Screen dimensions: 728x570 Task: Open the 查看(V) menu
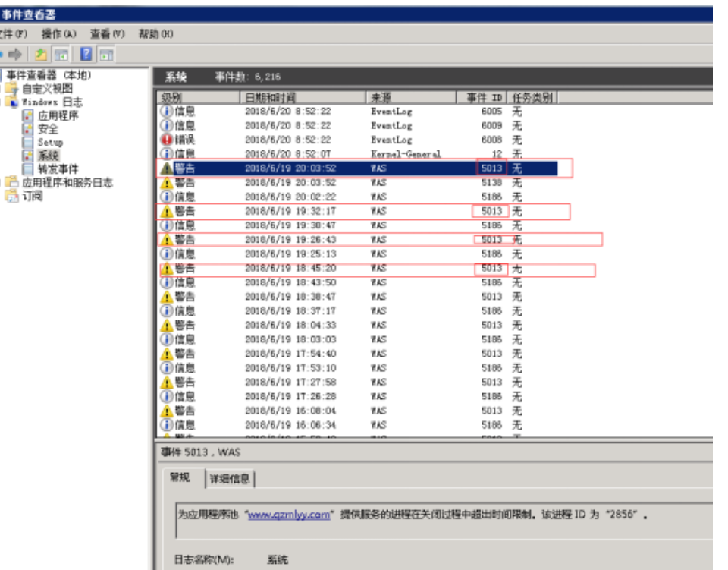107,34
